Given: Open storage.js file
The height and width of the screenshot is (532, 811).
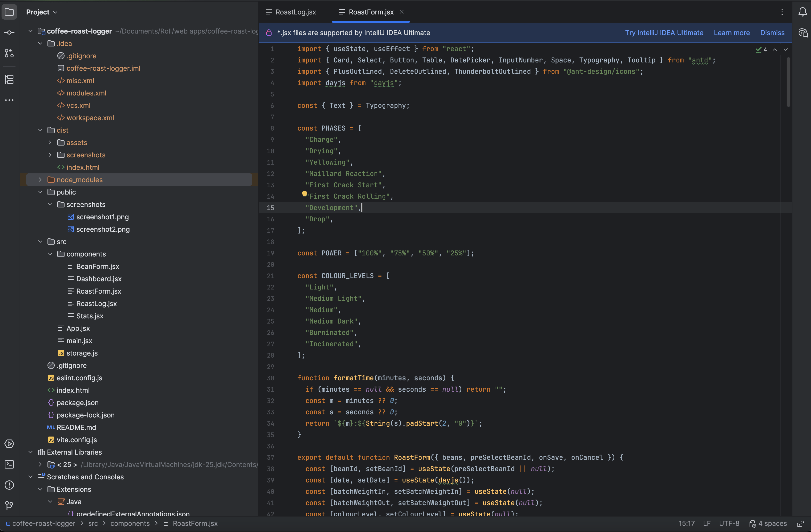Looking at the screenshot, I should pos(82,353).
